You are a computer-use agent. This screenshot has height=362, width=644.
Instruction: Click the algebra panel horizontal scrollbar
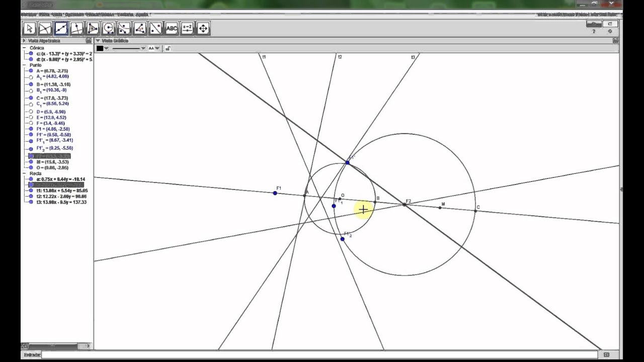pyautogui.click(x=52, y=346)
